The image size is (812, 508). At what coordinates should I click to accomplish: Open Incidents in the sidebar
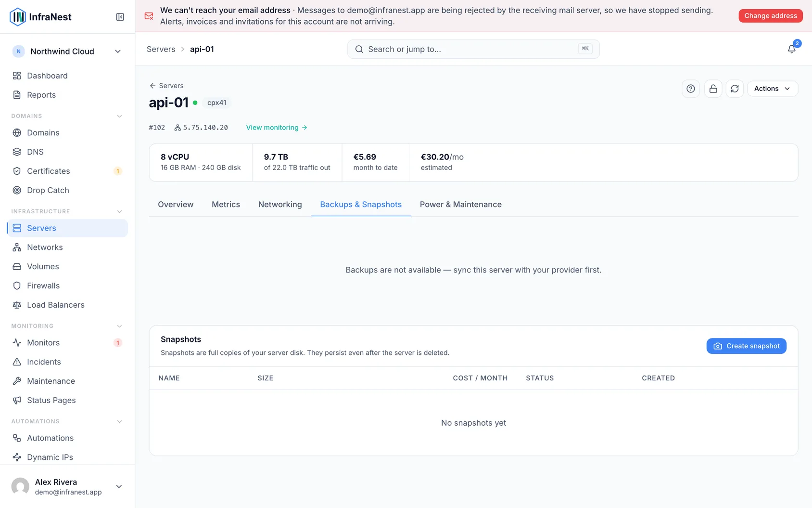[67, 362]
